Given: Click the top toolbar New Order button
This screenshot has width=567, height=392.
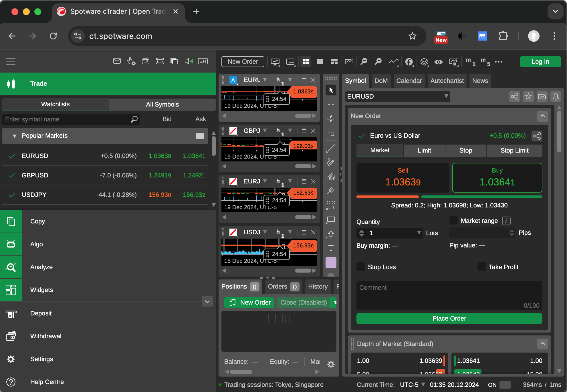Looking at the screenshot, I should coord(243,62).
